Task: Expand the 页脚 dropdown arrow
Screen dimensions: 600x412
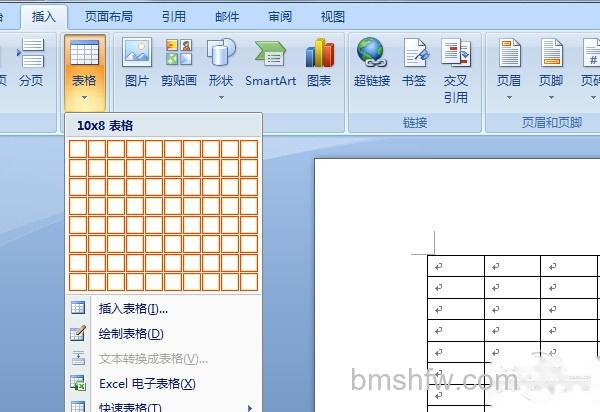Action: click(x=551, y=98)
